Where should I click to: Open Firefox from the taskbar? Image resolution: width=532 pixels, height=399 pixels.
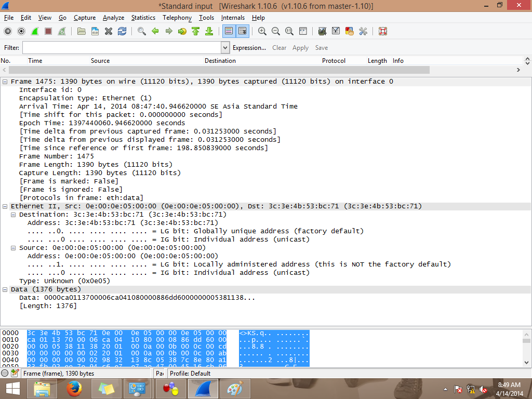(74, 389)
